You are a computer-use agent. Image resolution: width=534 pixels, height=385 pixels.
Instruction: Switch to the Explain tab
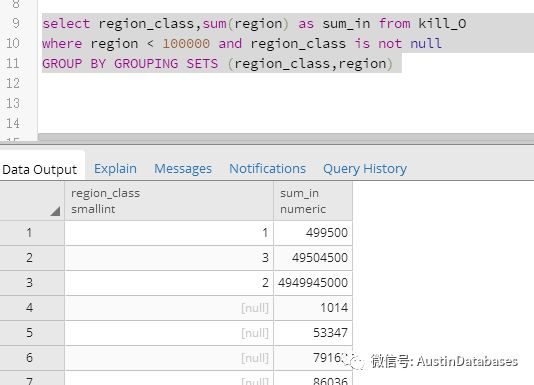click(115, 169)
